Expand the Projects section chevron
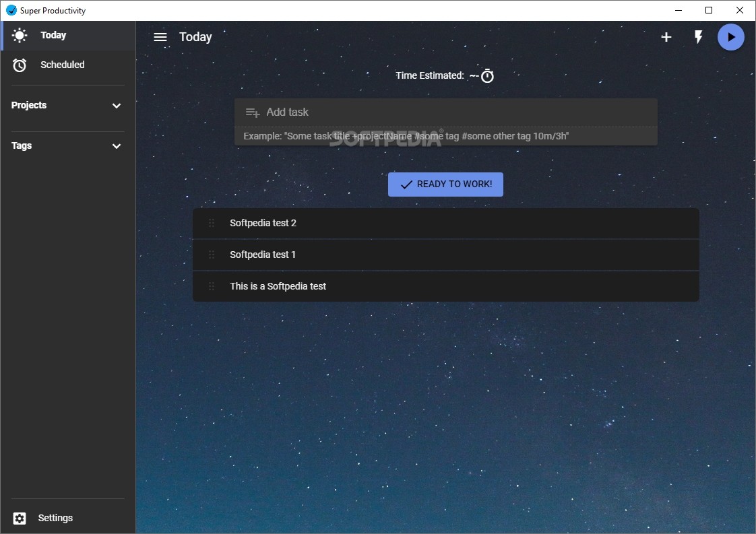This screenshot has height=534, width=756. click(x=116, y=106)
